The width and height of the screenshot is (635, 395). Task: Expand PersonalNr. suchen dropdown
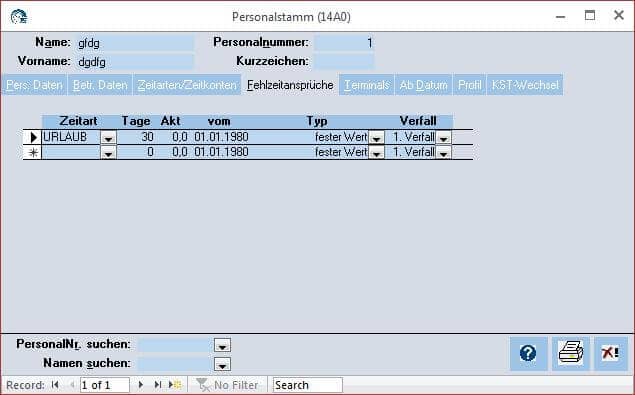click(x=222, y=345)
